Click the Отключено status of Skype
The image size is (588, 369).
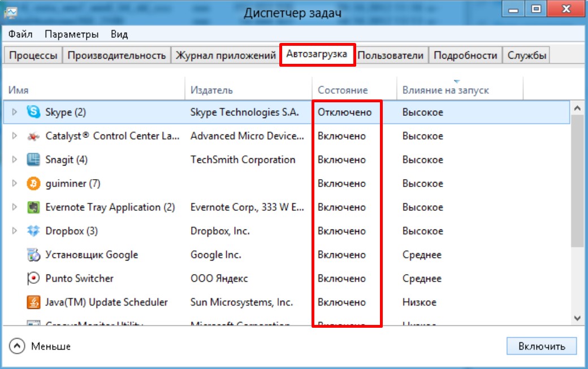(345, 112)
